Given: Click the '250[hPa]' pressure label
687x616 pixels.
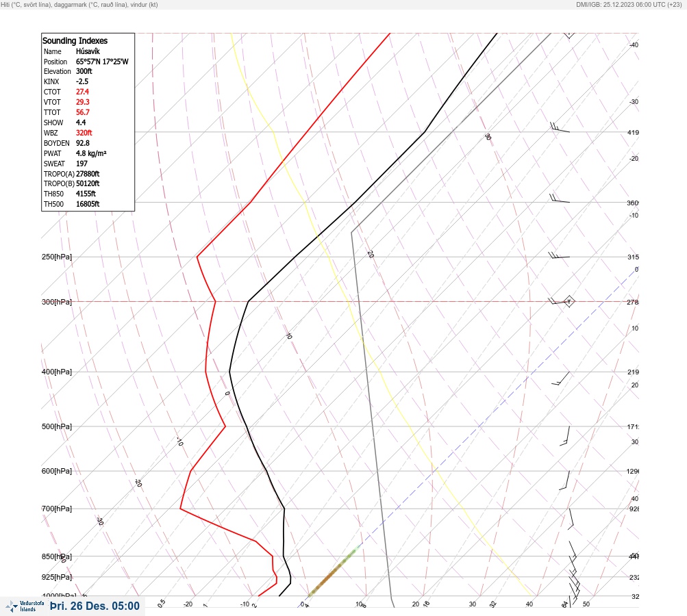Looking at the screenshot, I should pos(57,257).
